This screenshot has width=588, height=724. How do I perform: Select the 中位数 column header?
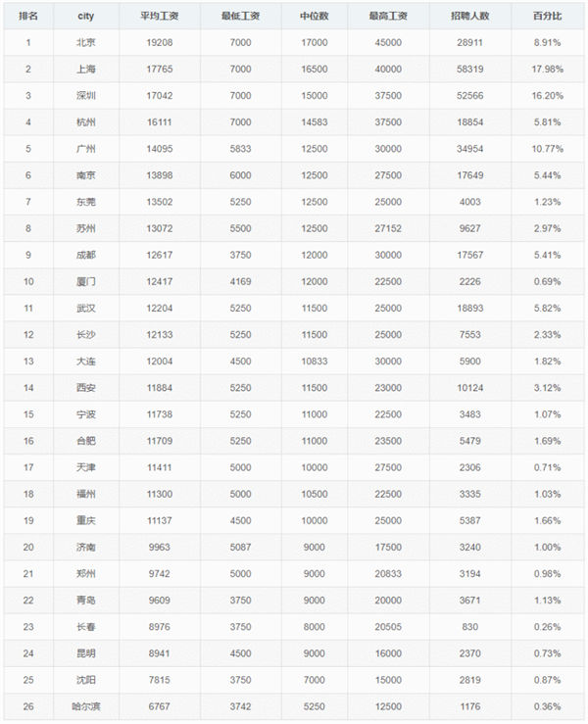(315, 16)
